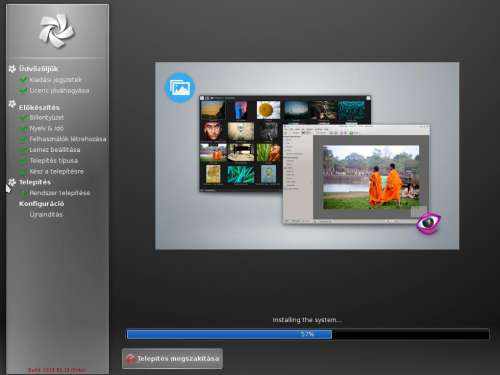
Task: Click the daisy flower thumbnail in the gallery
Action: [x=268, y=110]
